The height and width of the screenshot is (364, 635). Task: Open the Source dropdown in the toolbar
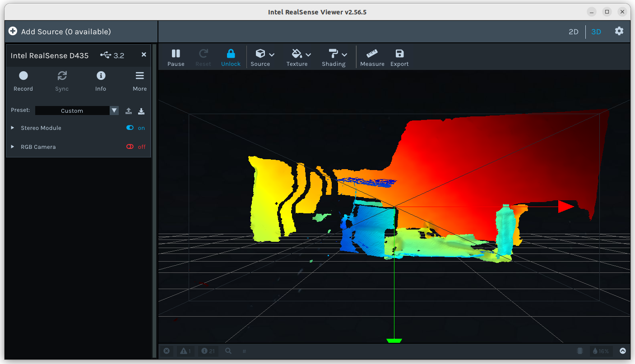click(x=263, y=57)
